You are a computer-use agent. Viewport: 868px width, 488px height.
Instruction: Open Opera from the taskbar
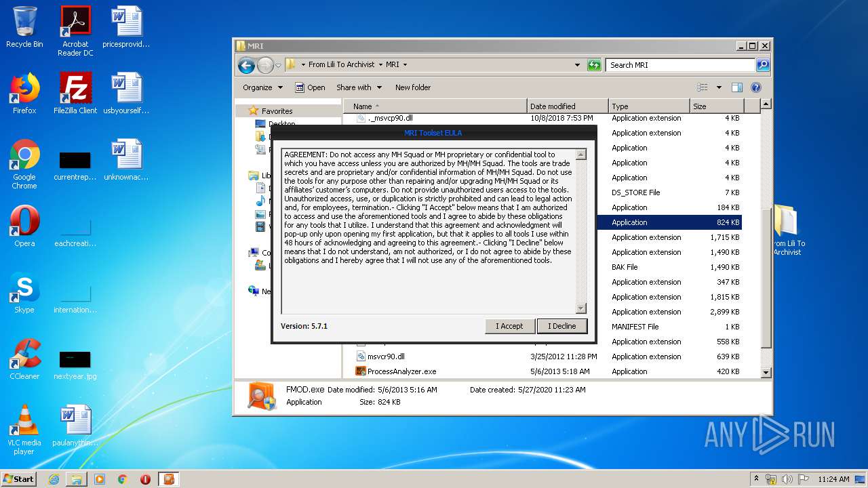(x=145, y=479)
